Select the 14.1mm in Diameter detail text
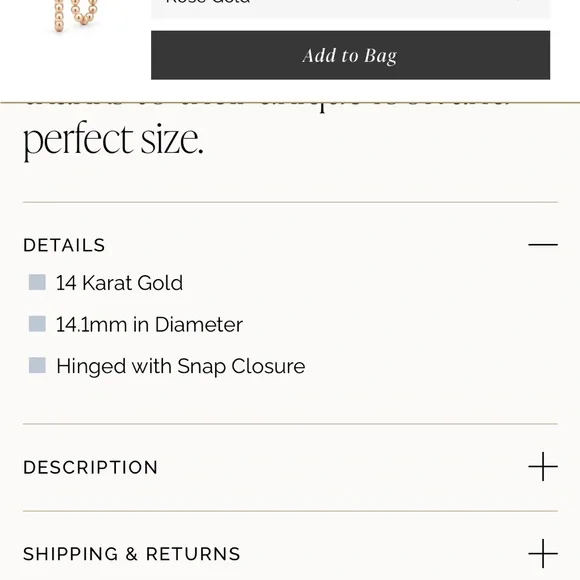Screen dimensions: 580x580 click(x=149, y=324)
